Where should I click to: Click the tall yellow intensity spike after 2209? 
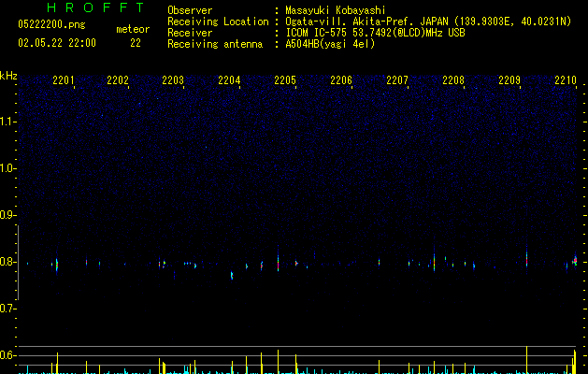527,359
